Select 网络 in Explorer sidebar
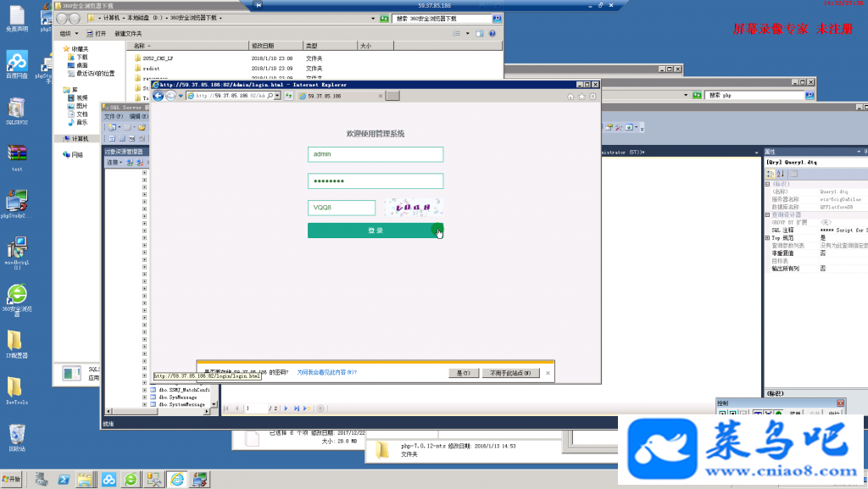868x489 pixels. pos(73,155)
